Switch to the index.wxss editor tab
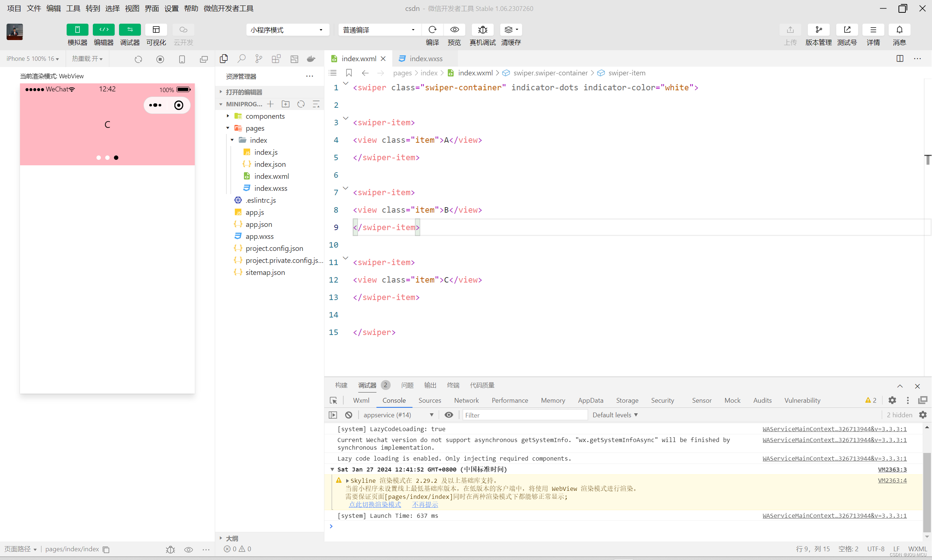The width and height of the screenshot is (932, 560). [426, 59]
